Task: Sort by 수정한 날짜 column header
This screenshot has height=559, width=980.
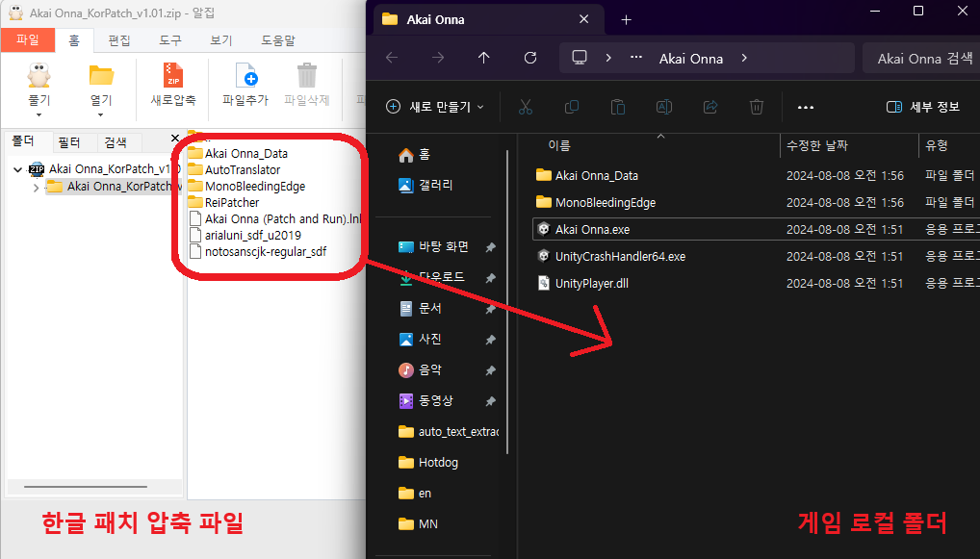Action: 817,145
